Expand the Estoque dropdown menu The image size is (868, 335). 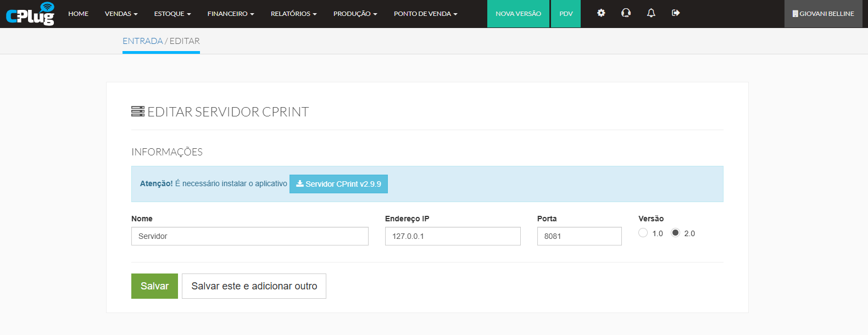[x=173, y=14]
